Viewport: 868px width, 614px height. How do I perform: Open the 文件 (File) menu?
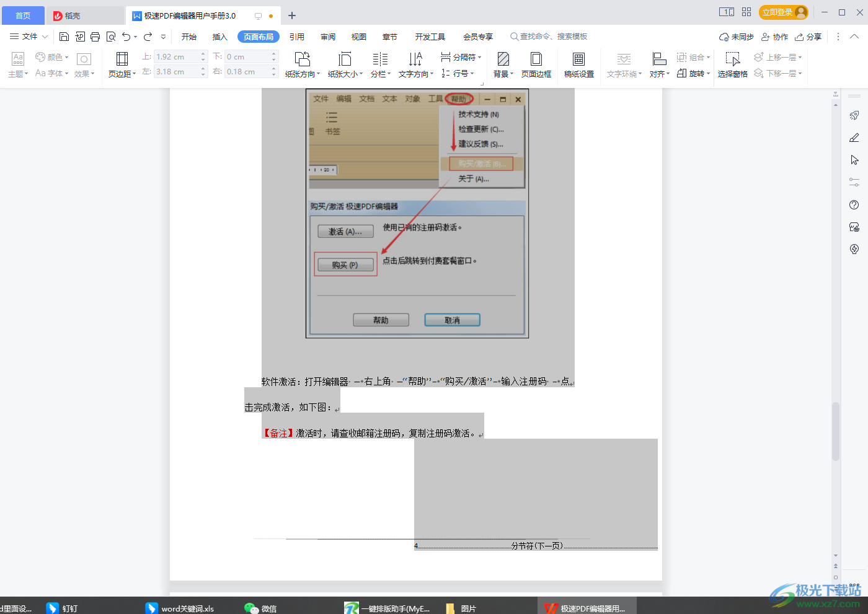29,37
